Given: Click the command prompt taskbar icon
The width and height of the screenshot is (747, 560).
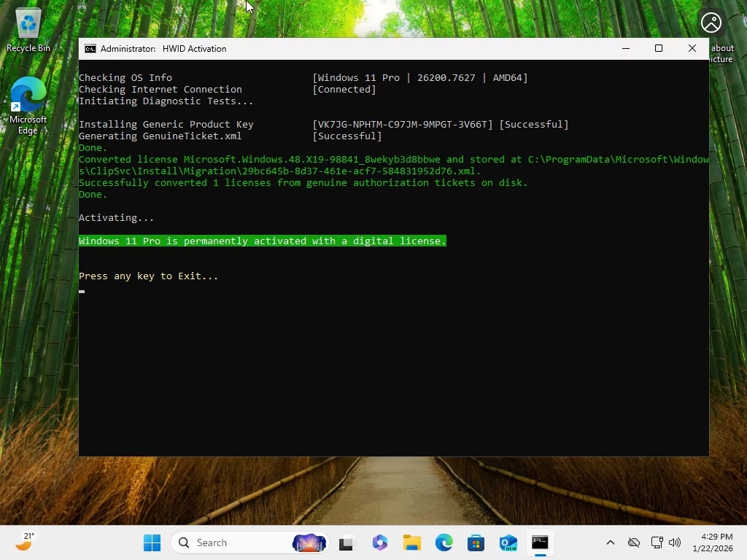Looking at the screenshot, I should (540, 542).
